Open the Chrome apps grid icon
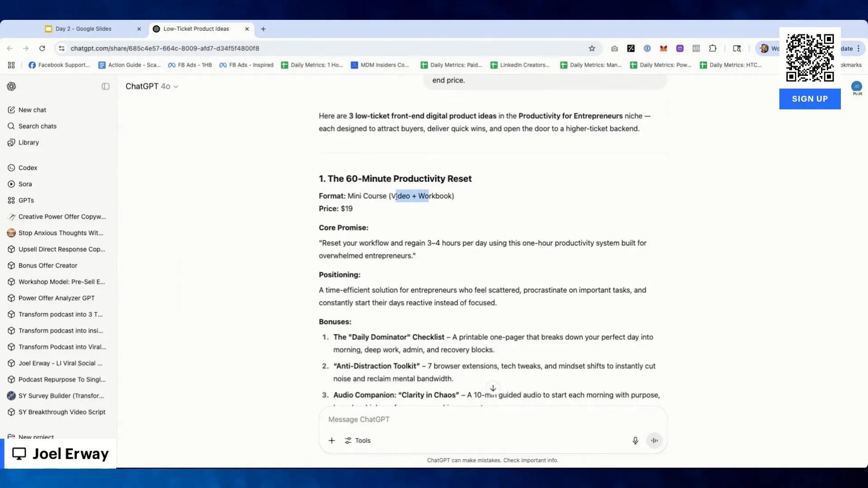Image resolution: width=868 pixels, height=488 pixels. tap(11, 65)
